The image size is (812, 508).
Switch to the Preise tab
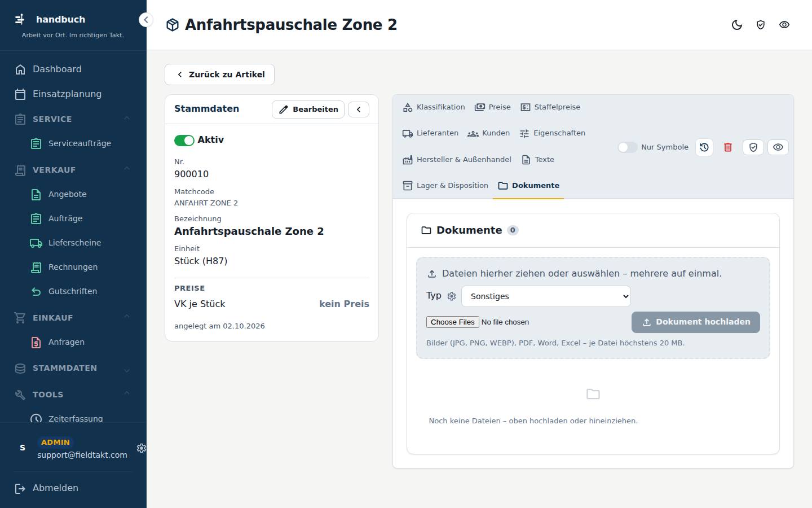click(493, 107)
